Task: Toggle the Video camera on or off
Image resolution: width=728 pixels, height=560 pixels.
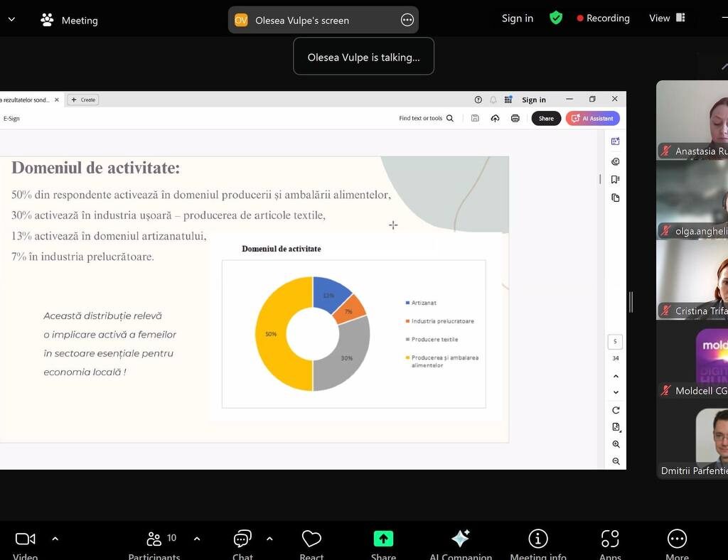Action: point(26,539)
